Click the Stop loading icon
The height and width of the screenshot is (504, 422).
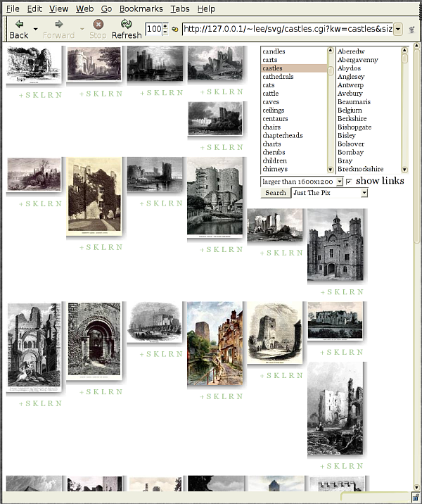[98, 25]
